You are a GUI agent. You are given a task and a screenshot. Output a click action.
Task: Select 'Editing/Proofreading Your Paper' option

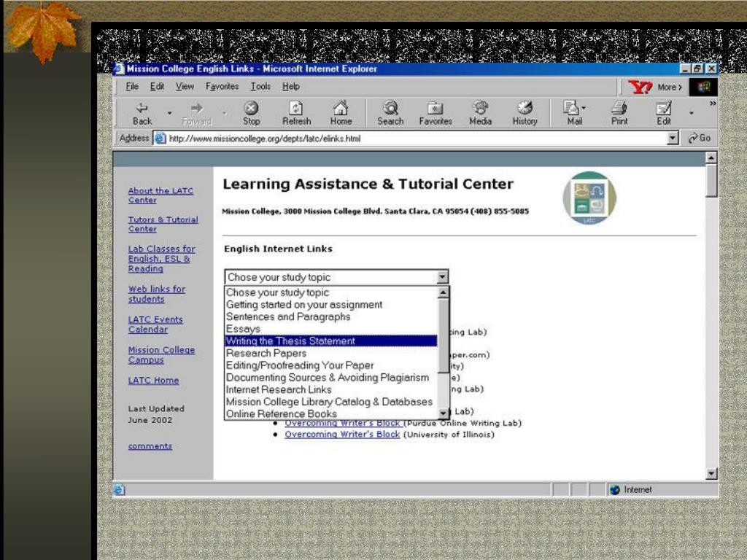(330, 365)
